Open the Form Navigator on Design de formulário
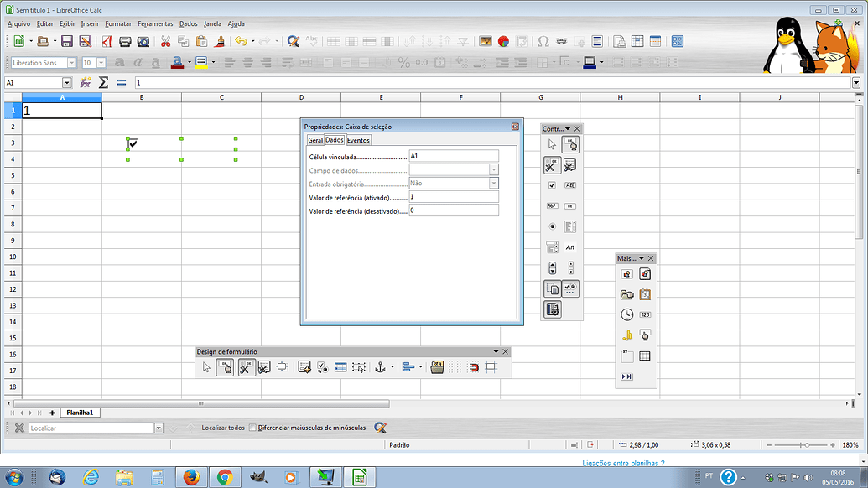This screenshot has height=488, width=868. point(304,366)
